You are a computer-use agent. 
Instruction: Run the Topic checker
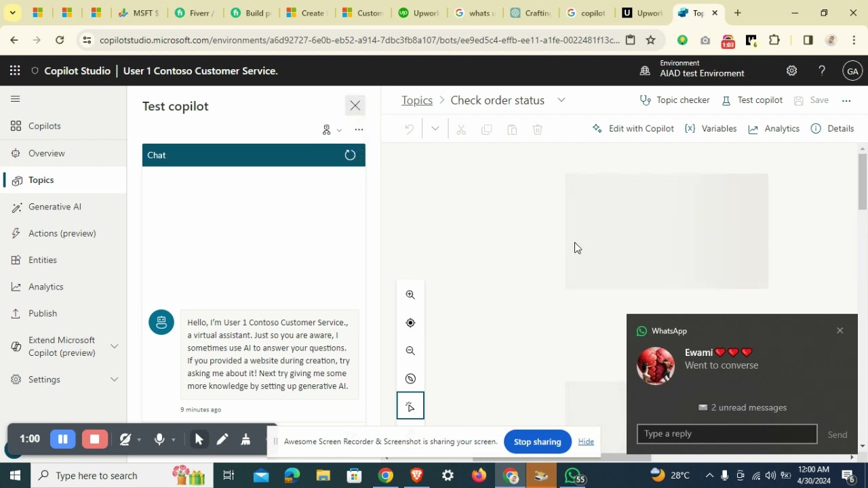(x=675, y=100)
